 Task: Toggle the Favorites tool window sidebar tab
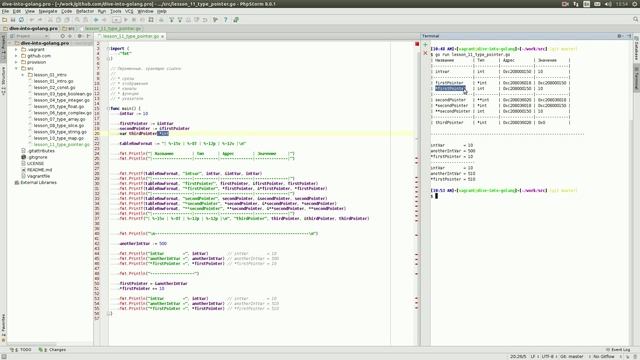point(3,327)
